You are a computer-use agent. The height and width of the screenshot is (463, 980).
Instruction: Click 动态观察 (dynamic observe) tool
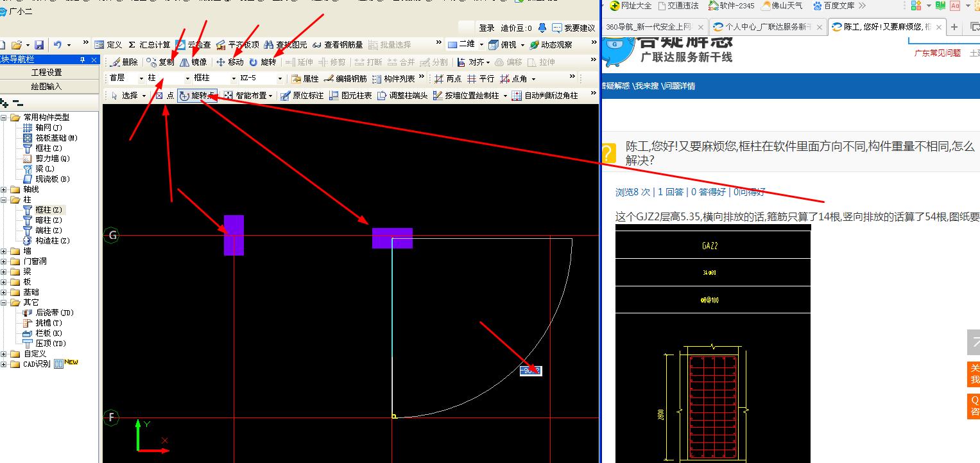[551, 45]
